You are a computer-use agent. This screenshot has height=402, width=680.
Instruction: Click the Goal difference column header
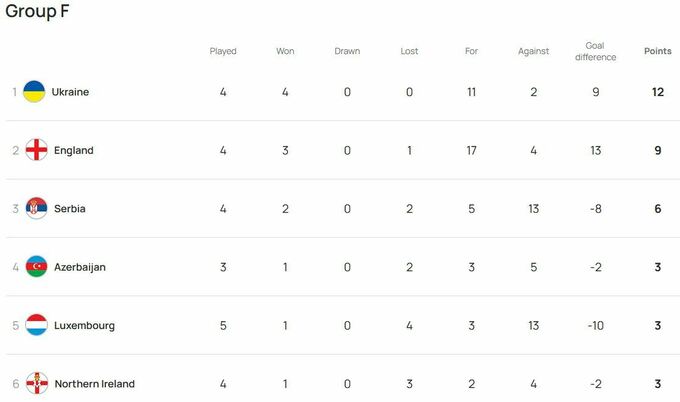click(x=595, y=51)
